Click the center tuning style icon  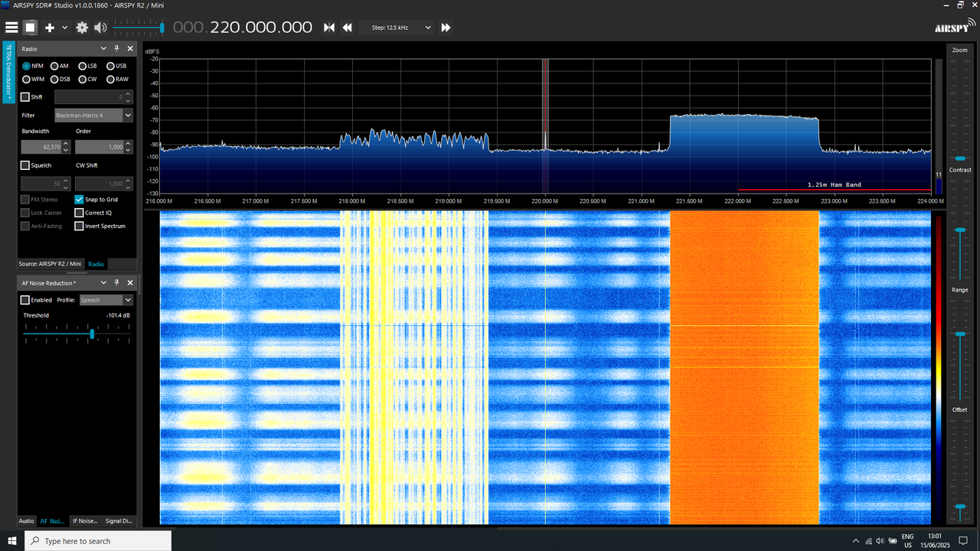tap(329, 28)
